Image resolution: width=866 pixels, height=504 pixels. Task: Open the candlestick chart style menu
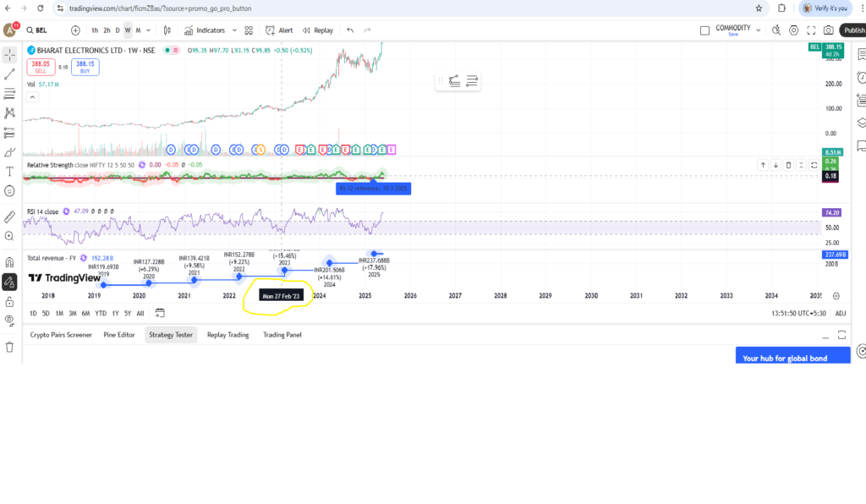pyautogui.click(x=167, y=30)
